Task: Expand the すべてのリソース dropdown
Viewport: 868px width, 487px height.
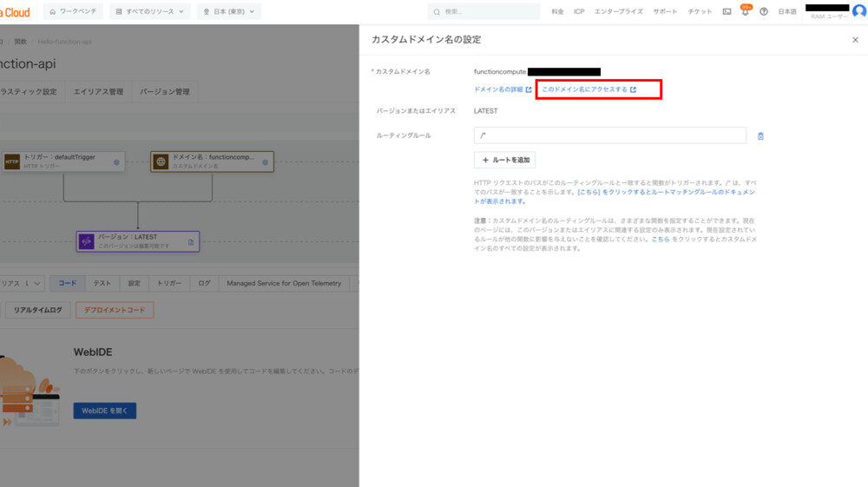Action: point(151,12)
